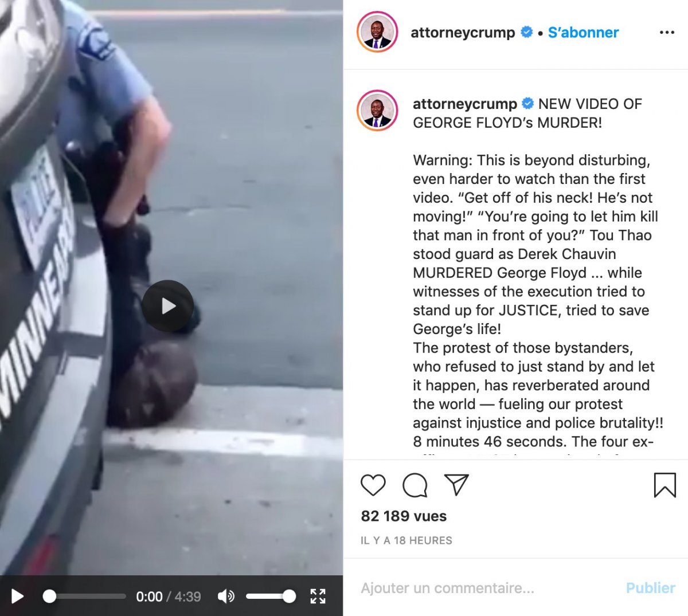This screenshot has height=616, width=688.
Task: Click the IL Y A 18 HEURES timestamp
Action: (406, 540)
